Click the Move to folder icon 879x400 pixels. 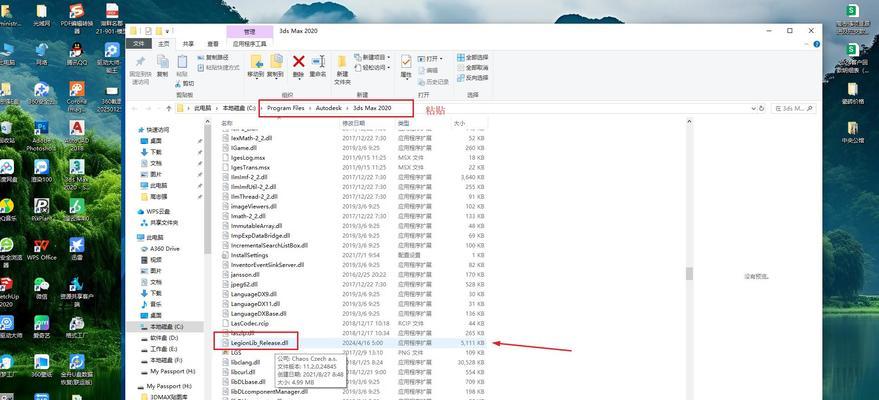tap(256, 61)
